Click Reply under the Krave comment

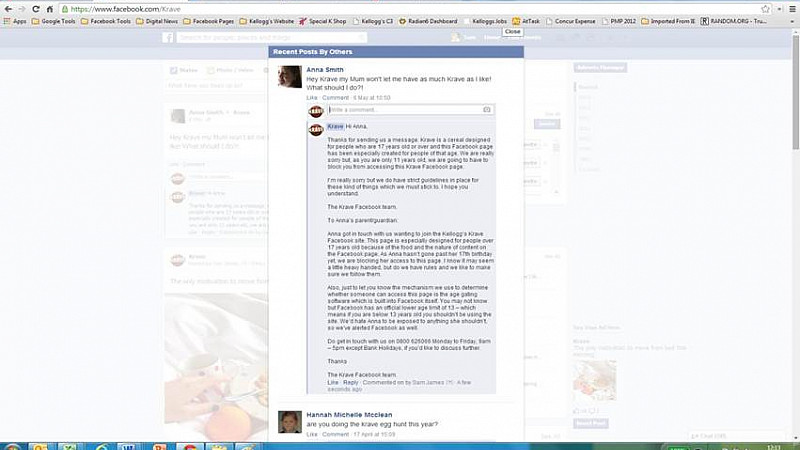(351, 382)
